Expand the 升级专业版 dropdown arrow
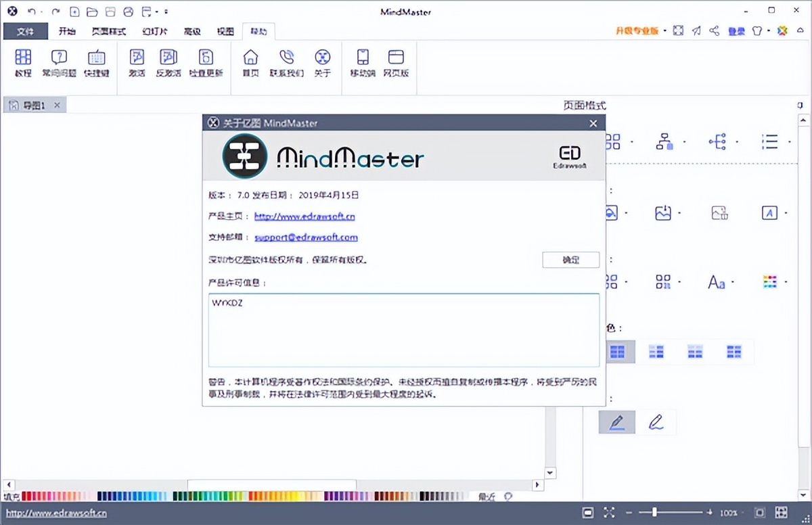The image size is (812, 525). point(665,31)
